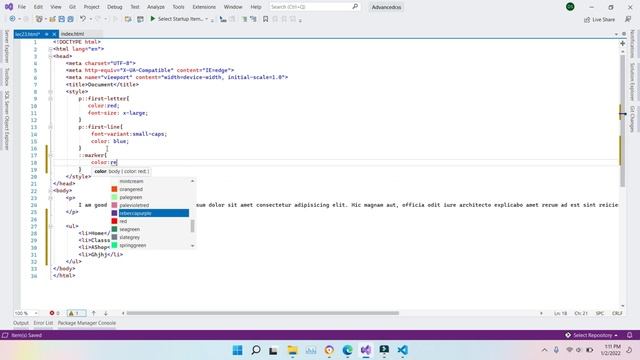Click the Undo toolbar icon

point(83,19)
